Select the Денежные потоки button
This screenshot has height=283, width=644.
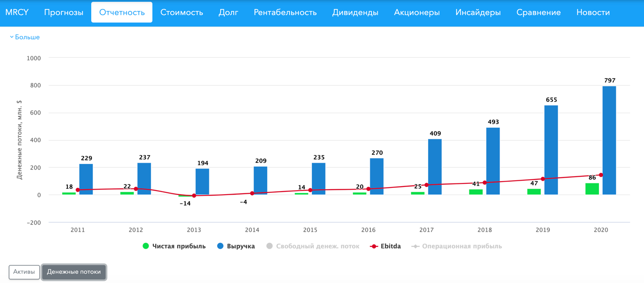(x=74, y=272)
